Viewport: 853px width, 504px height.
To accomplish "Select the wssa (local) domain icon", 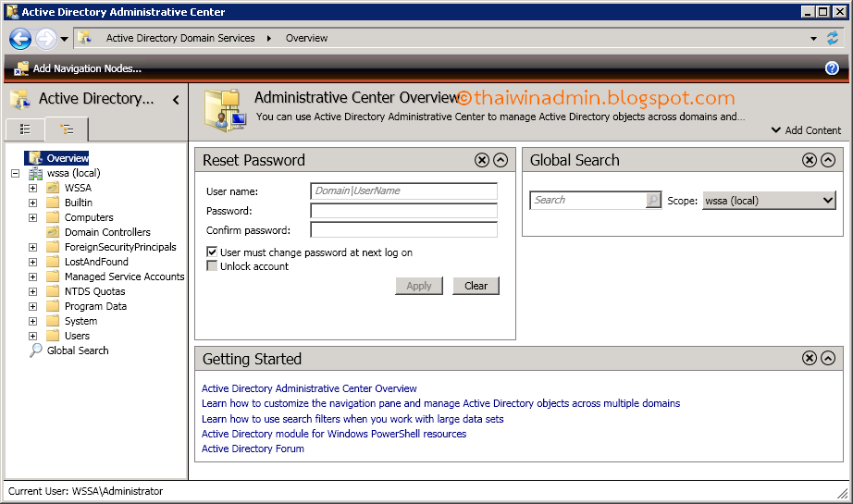I will pos(36,174).
